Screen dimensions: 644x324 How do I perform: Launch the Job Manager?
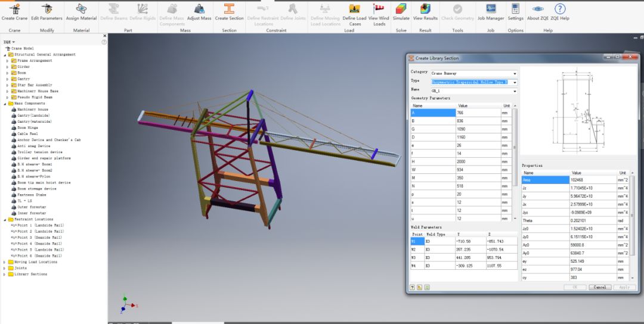point(491,9)
